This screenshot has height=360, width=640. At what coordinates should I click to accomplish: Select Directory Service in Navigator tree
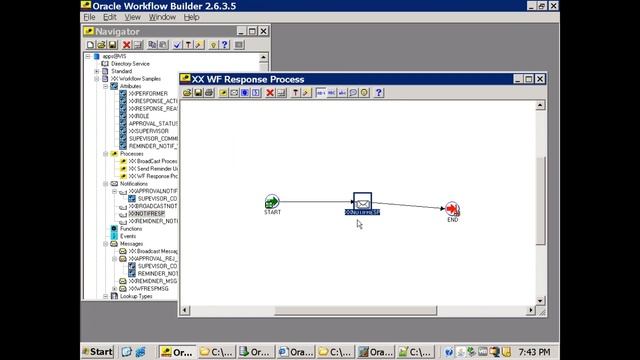tap(130, 64)
